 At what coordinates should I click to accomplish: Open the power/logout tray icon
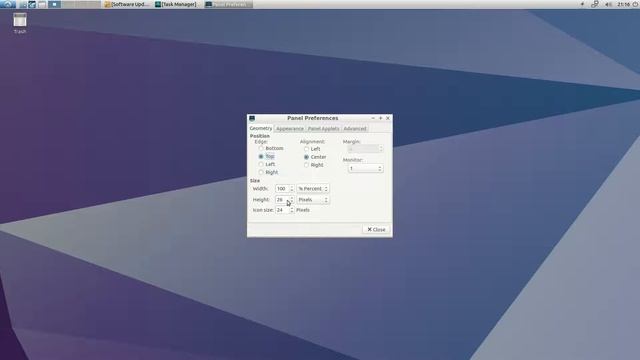pos(636,4)
